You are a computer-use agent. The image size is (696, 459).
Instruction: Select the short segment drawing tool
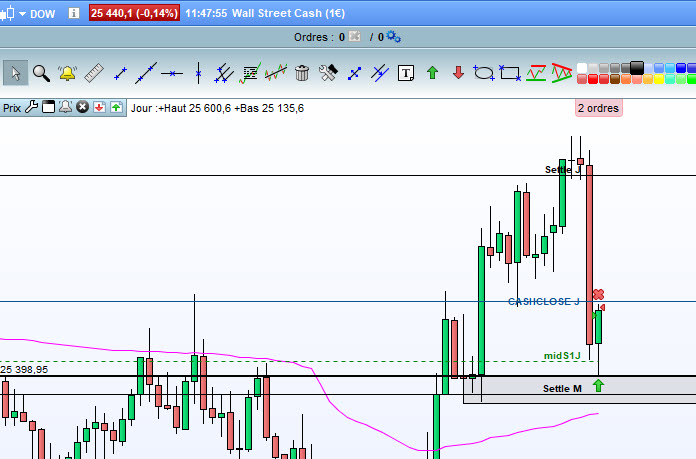(x=120, y=73)
